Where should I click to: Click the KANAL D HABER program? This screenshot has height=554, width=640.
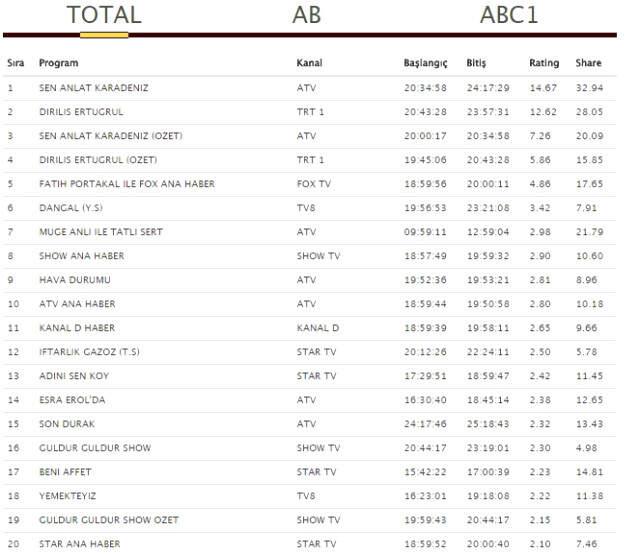click(77, 328)
